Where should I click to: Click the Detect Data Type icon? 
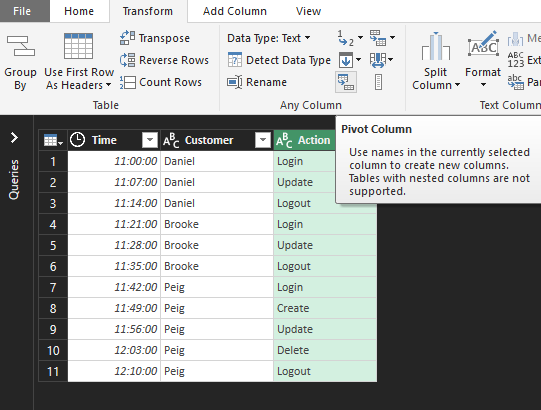pos(235,60)
